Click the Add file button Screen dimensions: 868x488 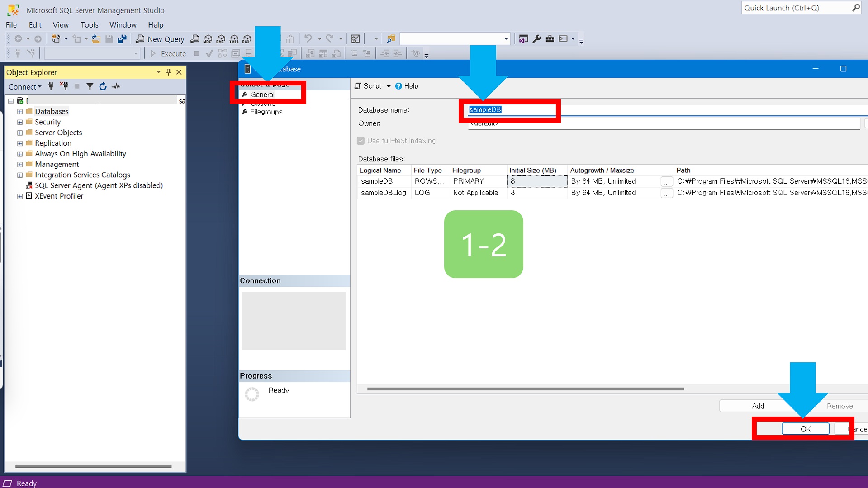point(758,406)
